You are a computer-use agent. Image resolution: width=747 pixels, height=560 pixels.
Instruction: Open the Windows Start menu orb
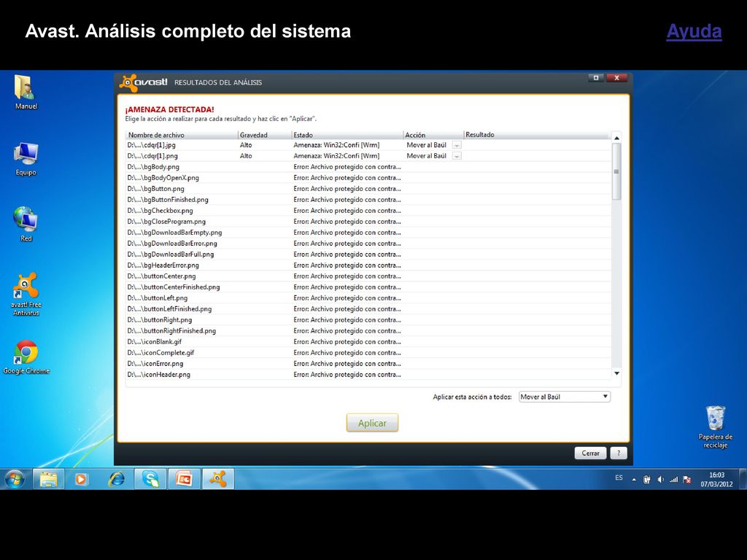click(x=15, y=479)
